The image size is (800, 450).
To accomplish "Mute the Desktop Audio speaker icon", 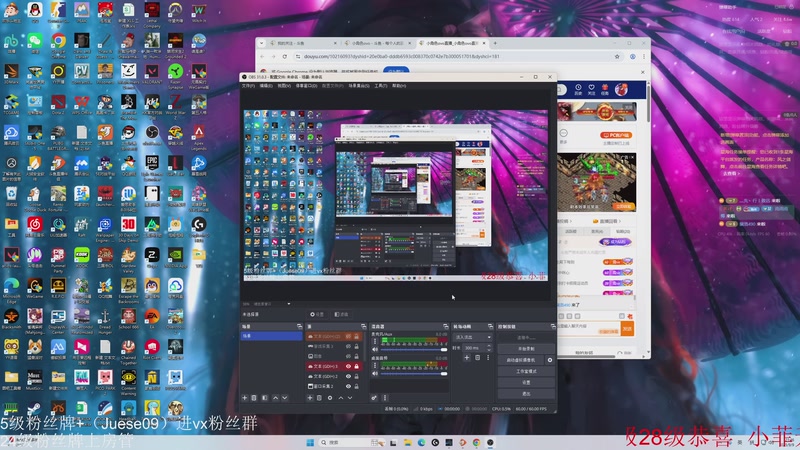I will (x=375, y=373).
